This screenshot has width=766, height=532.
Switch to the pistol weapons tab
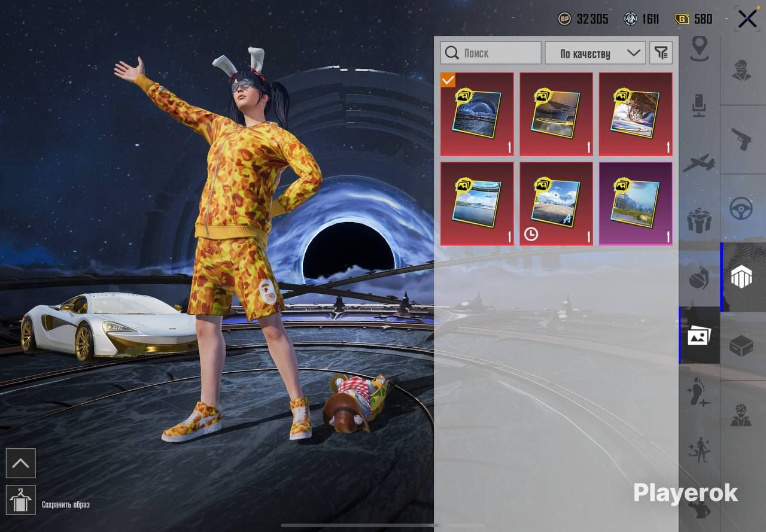pos(742,140)
